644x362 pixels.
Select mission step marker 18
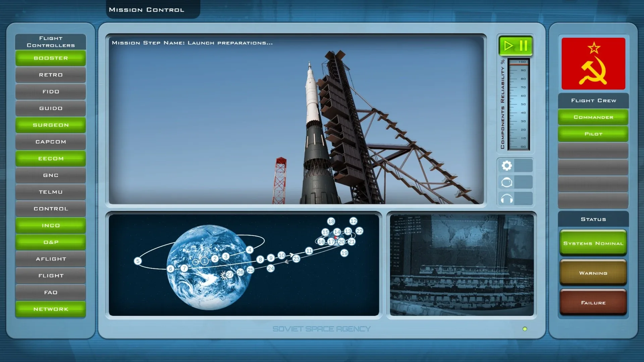click(331, 221)
